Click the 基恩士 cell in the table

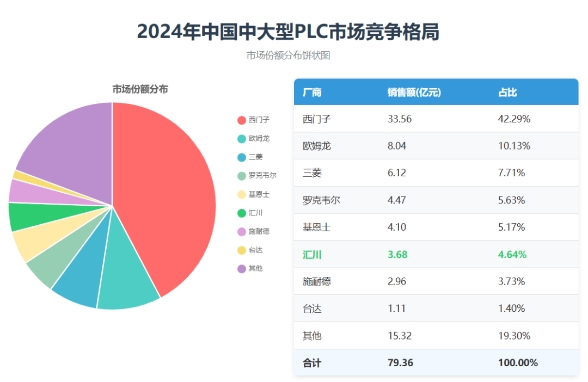pos(316,227)
